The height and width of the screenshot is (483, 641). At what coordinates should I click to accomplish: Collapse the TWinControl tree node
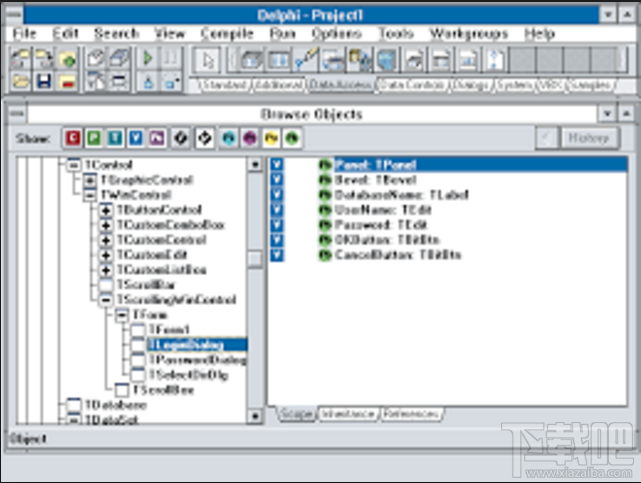(90, 195)
